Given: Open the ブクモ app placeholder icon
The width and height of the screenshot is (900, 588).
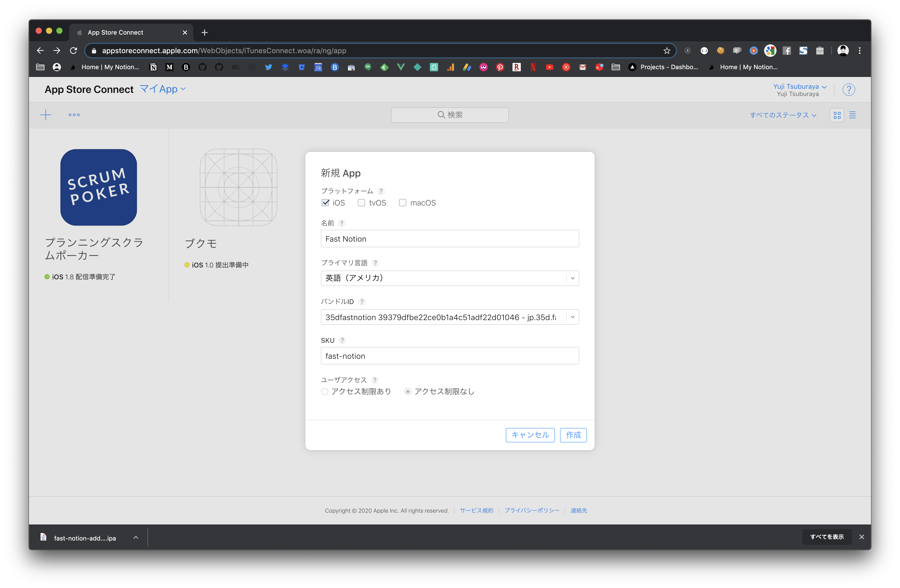Looking at the screenshot, I should tap(239, 187).
